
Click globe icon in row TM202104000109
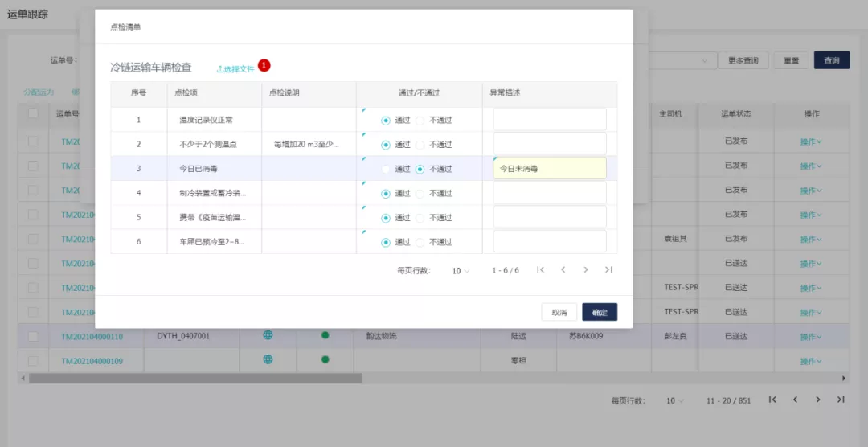(268, 360)
